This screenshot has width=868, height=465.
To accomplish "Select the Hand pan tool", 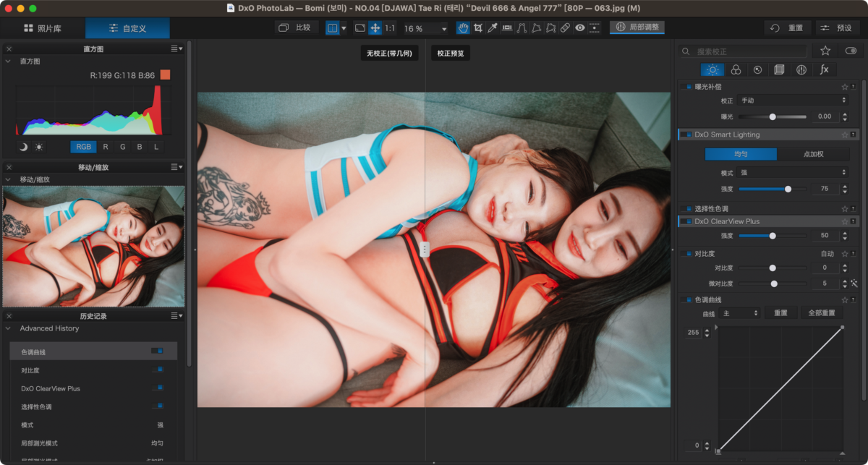I will [x=463, y=28].
